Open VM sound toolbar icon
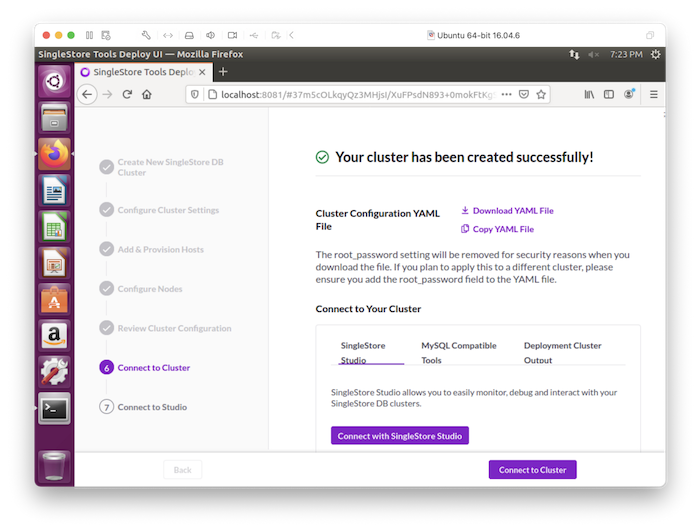 (210, 35)
